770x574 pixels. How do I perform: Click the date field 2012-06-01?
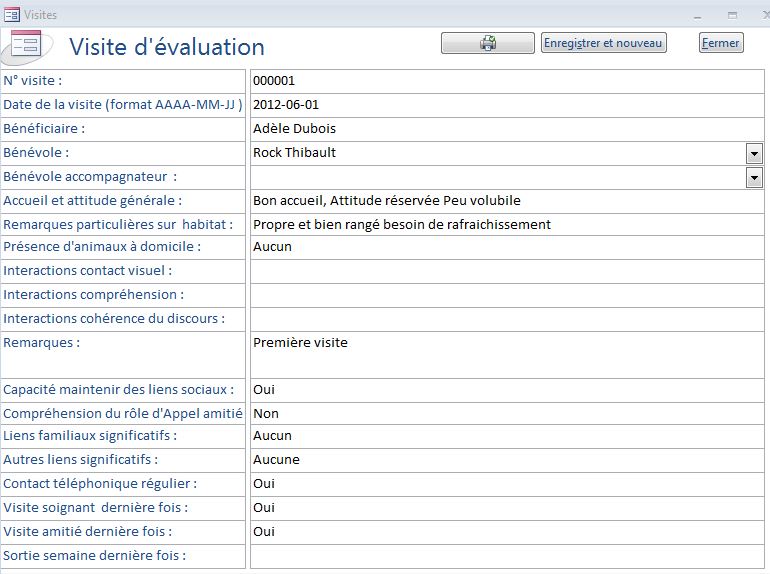[x=507, y=105]
